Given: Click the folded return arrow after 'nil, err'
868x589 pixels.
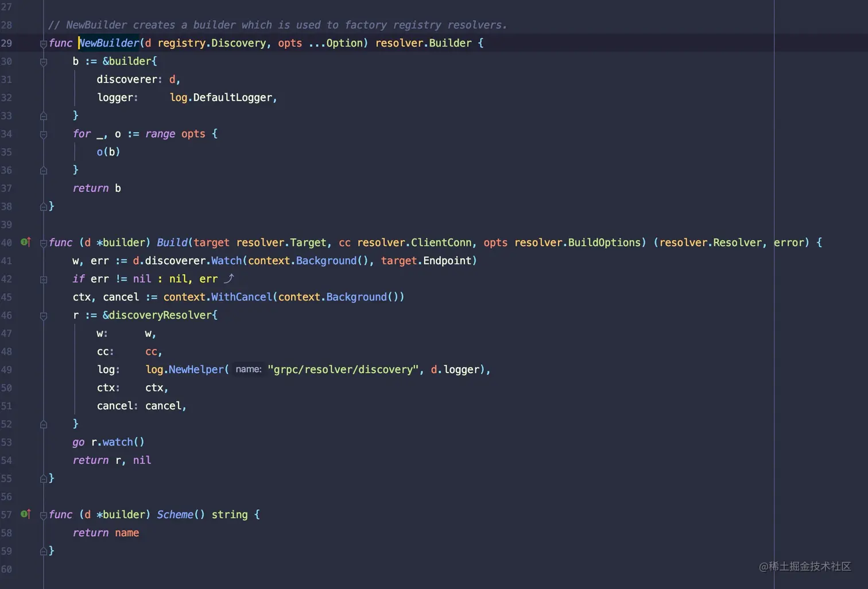Looking at the screenshot, I should tap(228, 278).
